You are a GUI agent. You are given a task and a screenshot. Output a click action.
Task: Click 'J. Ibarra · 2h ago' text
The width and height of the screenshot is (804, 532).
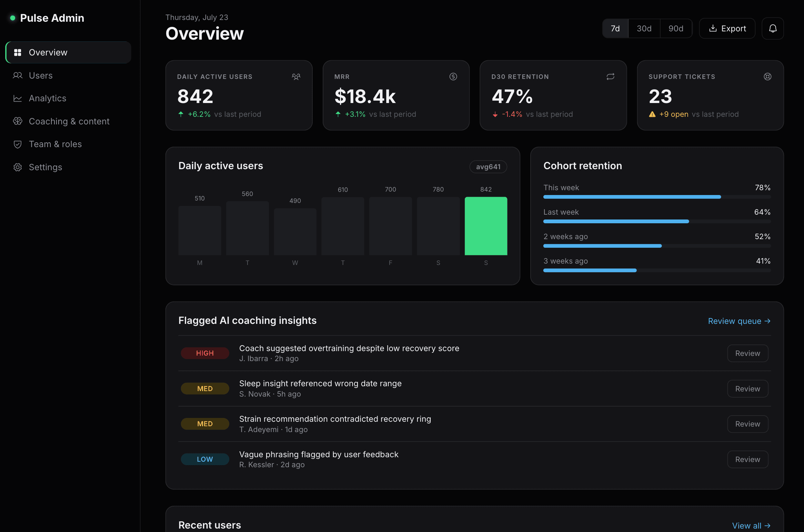tap(269, 359)
